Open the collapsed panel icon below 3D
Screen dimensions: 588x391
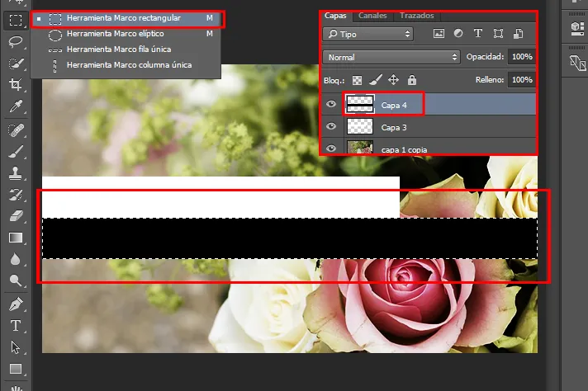(x=577, y=63)
